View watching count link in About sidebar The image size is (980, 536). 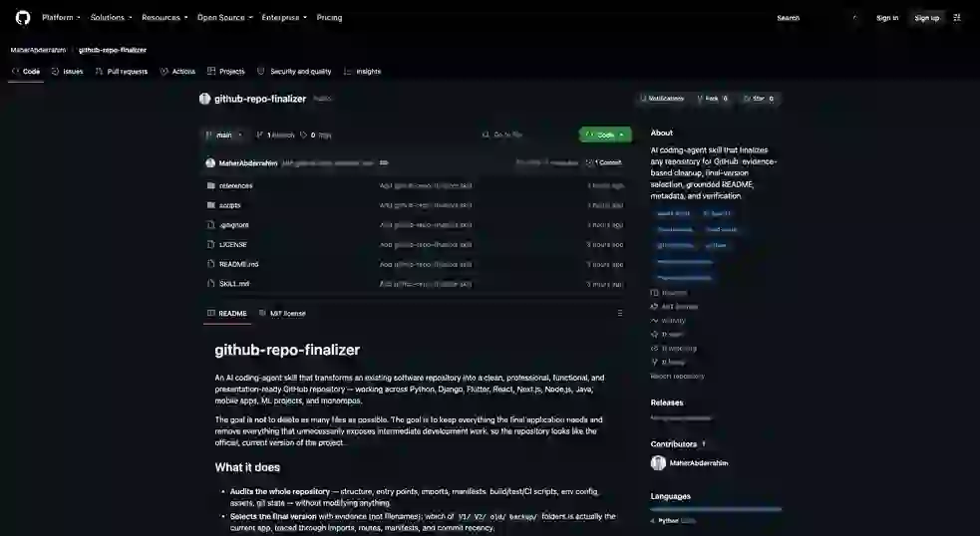(x=674, y=348)
